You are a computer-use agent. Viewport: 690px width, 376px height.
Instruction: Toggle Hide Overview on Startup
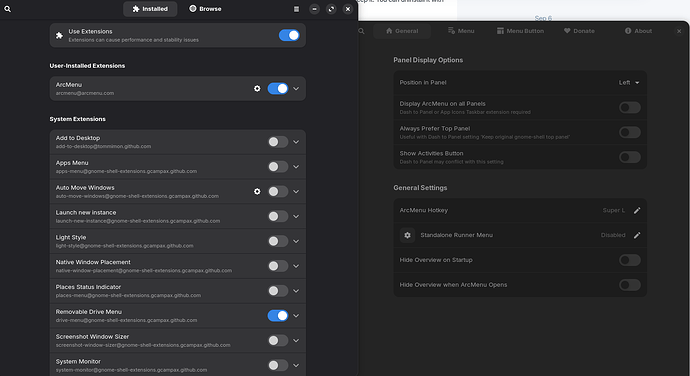click(630, 260)
